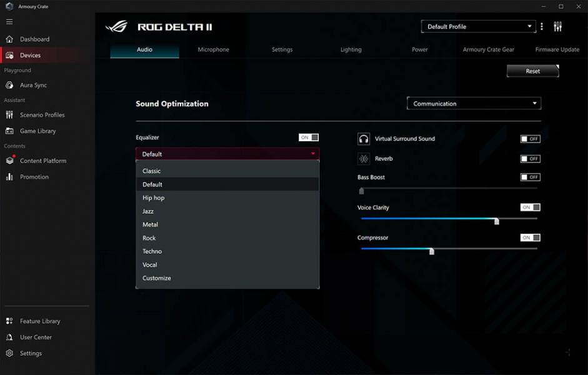This screenshot has width=588, height=375.
Task: Choose the Default preset in the list
Action: pyautogui.click(x=227, y=184)
